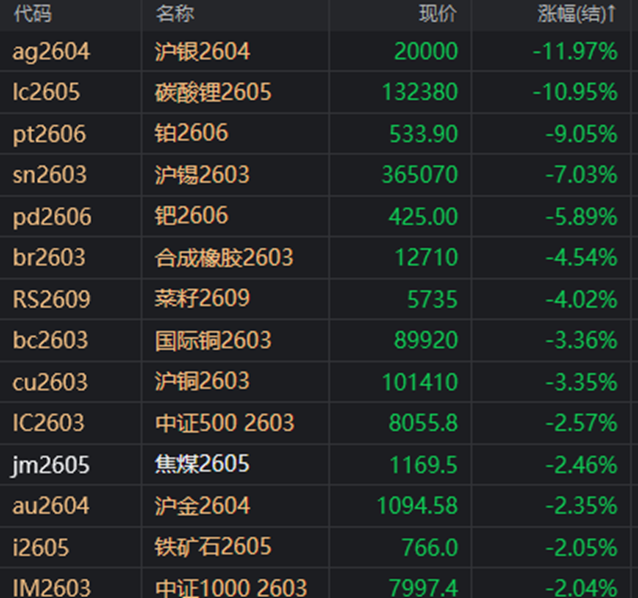Screen dimensions: 638x598
Task: Select code pt2606
Action: pos(49,135)
